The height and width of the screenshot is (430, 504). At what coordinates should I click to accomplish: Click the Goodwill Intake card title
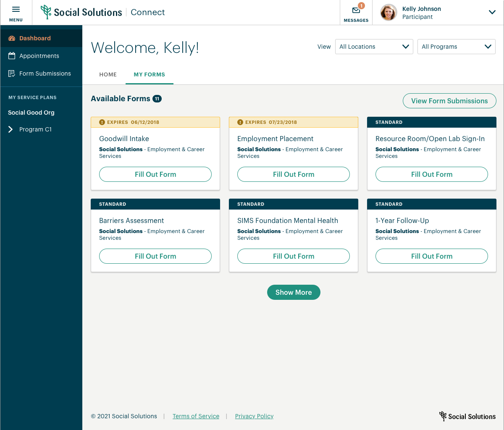(124, 139)
